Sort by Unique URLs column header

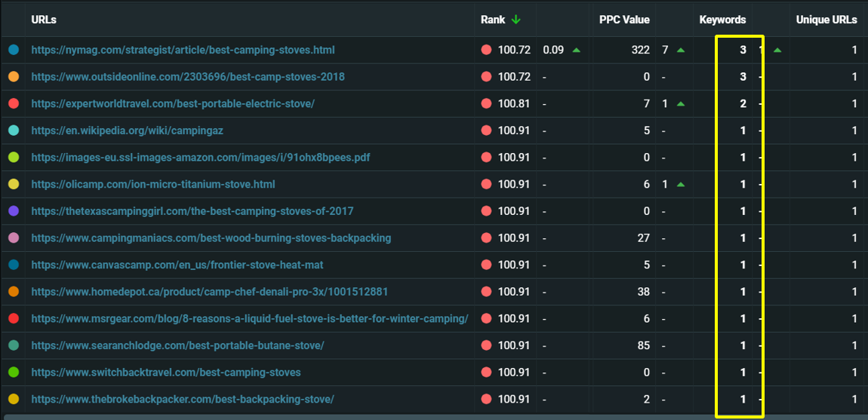826,20
